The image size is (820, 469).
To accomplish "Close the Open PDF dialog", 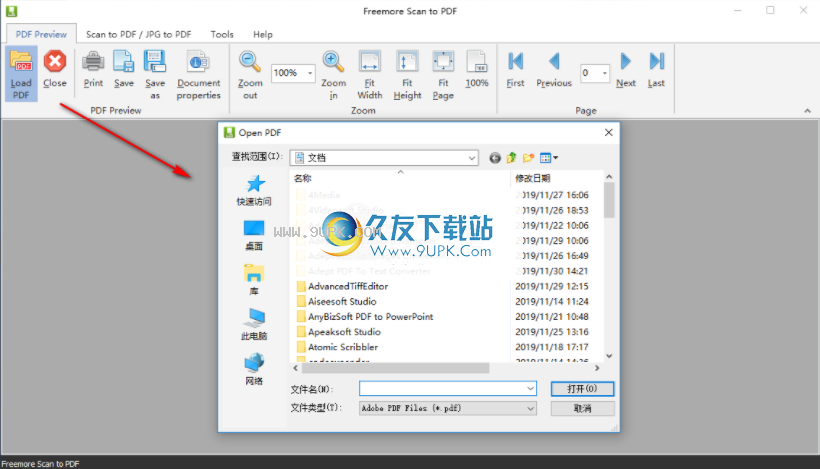I will tap(609, 132).
